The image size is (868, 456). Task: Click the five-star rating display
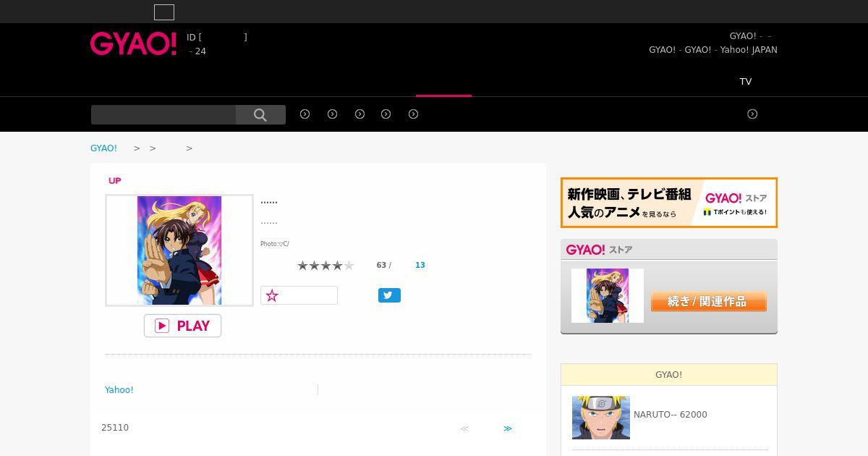click(x=325, y=266)
